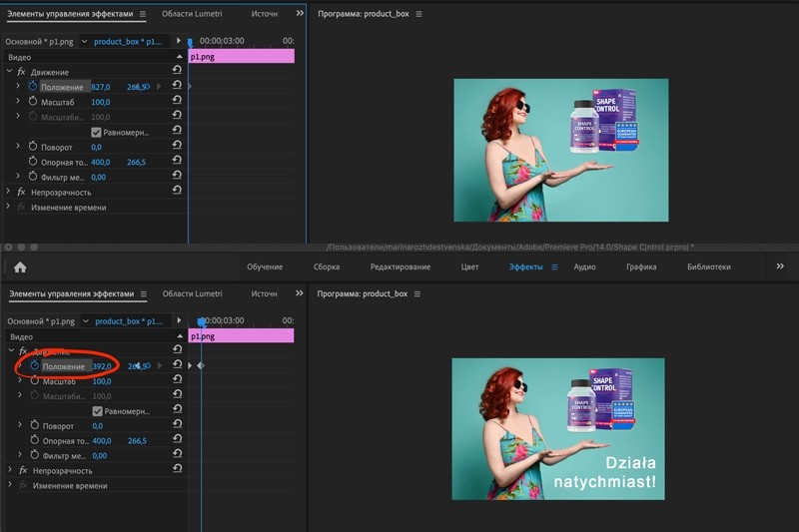The width and height of the screenshot is (799, 532).
Task: Switch to Библиотеки workspace
Action: pyautogui.click(x=709, y=266)
